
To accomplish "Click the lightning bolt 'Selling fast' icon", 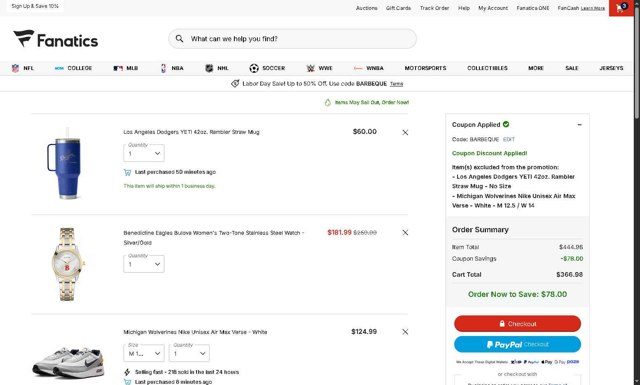I will tap(127, 372).
